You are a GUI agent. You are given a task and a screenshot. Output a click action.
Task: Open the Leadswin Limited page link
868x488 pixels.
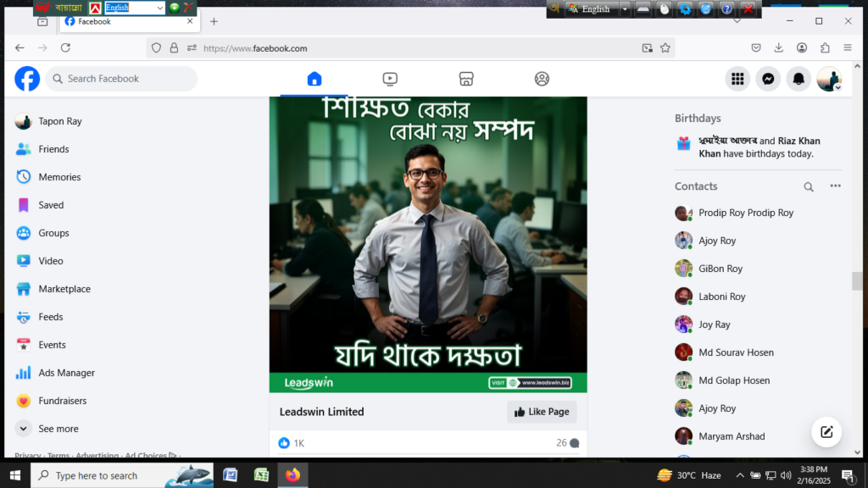pyautogui.click(x=321, y=412)
